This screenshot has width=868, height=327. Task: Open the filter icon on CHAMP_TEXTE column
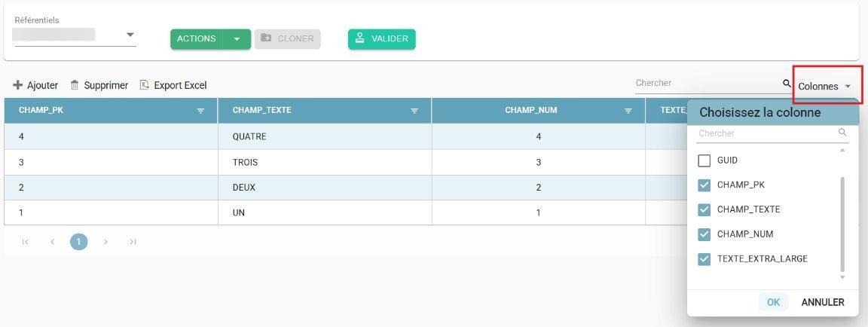point(414,111)
